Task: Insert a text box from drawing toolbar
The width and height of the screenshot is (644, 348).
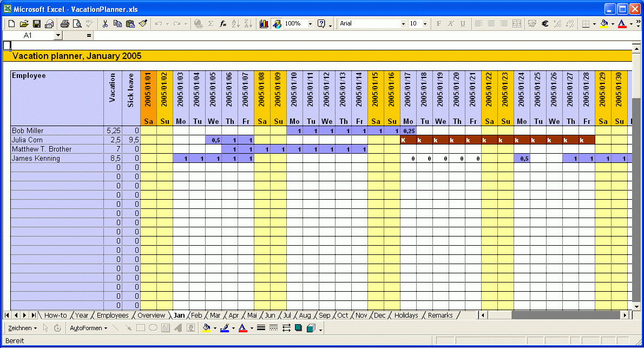Action: (x=166, y=328)
